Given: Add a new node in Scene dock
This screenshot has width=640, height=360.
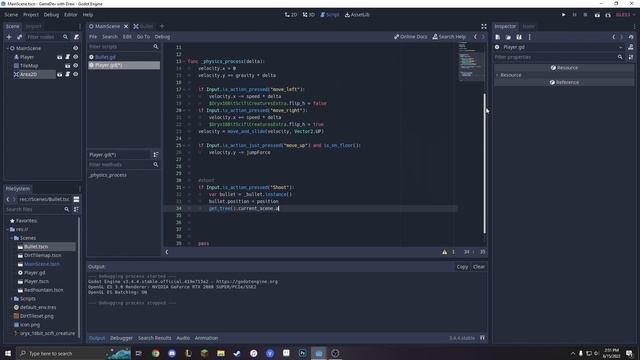Looking at the screenshot, I should pyautogui.click(x=9, y=37).
